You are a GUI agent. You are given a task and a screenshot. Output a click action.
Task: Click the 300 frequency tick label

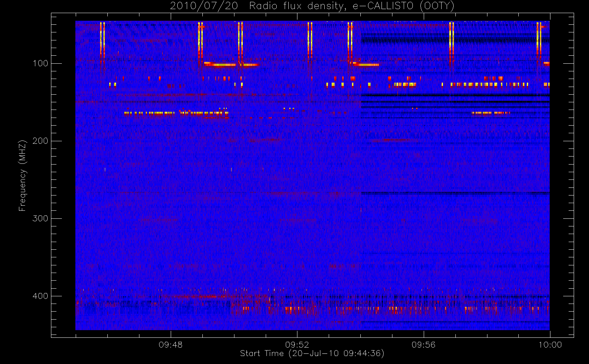(x=40, y=218)
